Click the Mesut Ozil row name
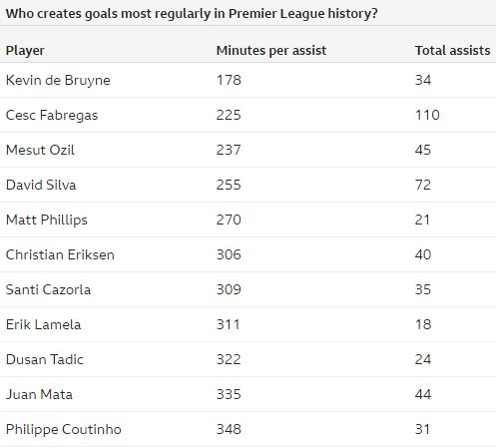The image size is (496, 448). [x=40, y=150]
